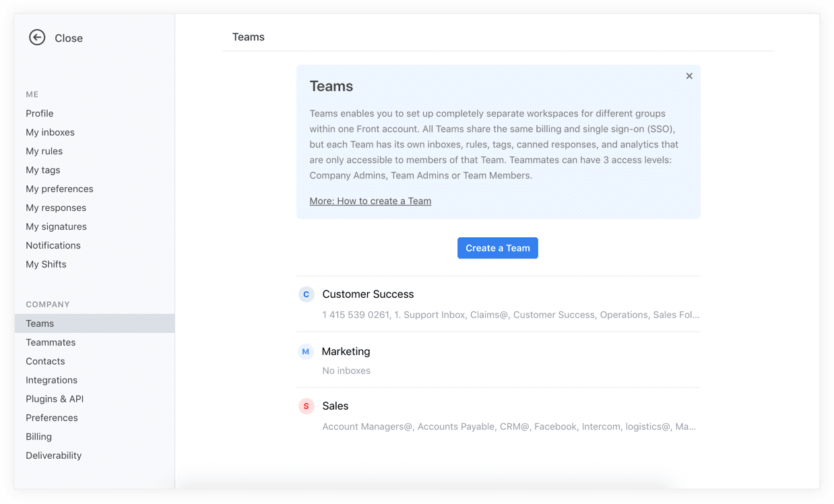This screenshot has height=504, width=834.
Task: Click the Customer Success C avatar
Action: 307,294
